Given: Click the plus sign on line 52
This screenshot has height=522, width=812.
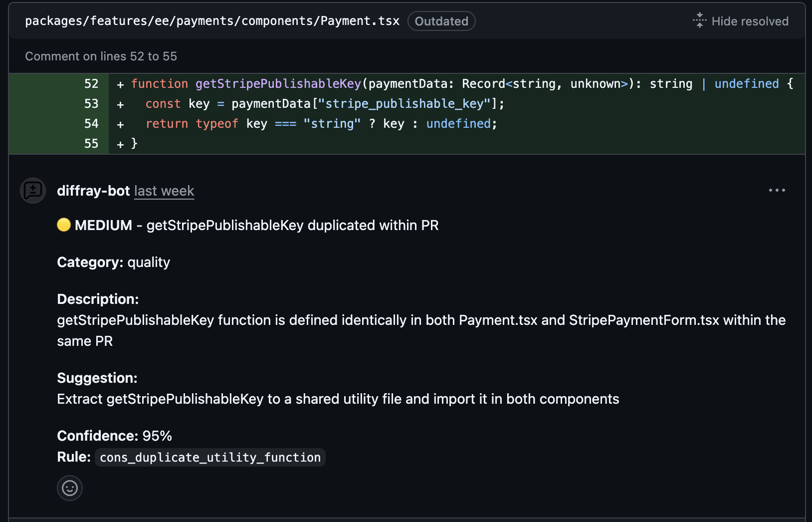Looking at the screenshot, I should (x=120, y=84).
